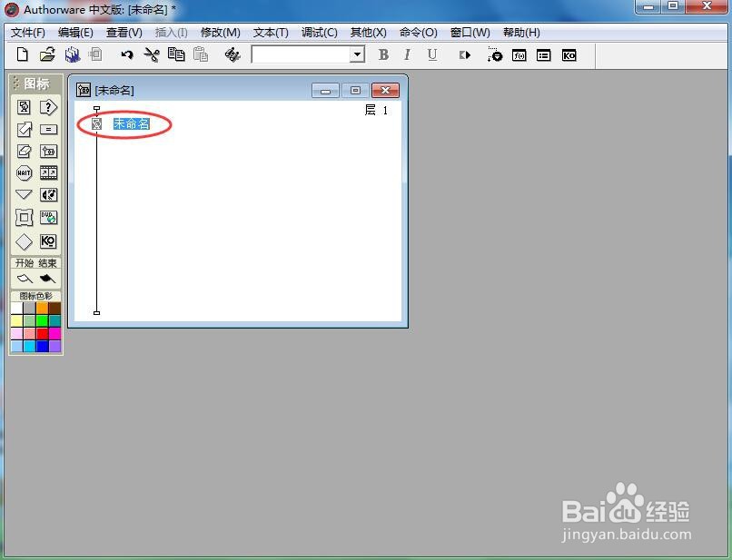Image resolution: width=732 pixels, height=560 pixels.
Task: Open the 帮助(H) menu
Action: [521, 32]
